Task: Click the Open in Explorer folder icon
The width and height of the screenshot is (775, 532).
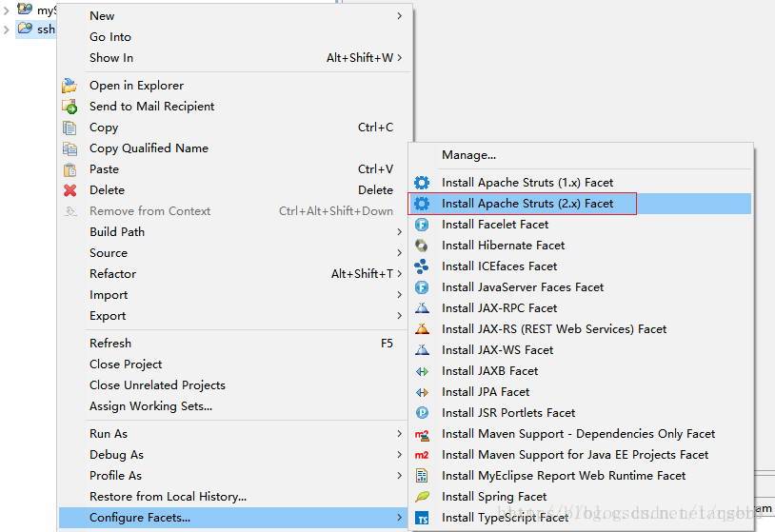Action: (70, 86)
